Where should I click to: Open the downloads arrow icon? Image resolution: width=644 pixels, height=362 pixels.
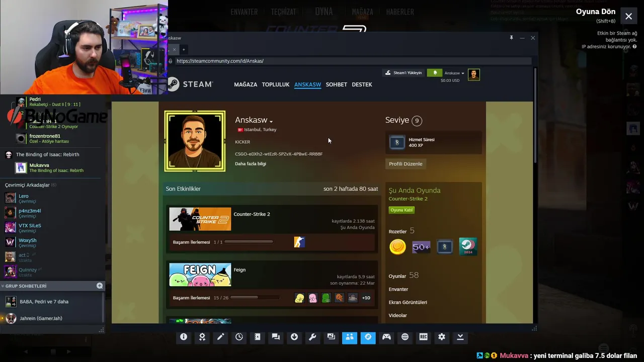294,337
